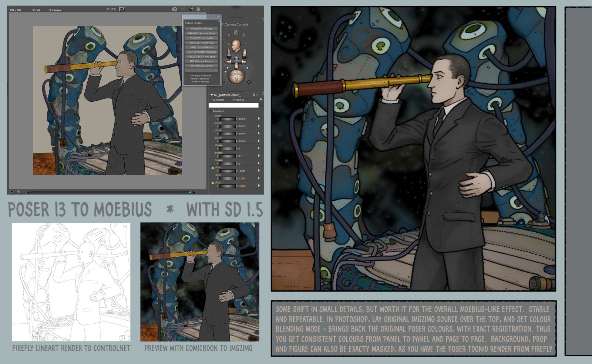Click the 768 x 768 render size label
The width and height of the screenshot is (592, 364).
(x=16, y=10)
